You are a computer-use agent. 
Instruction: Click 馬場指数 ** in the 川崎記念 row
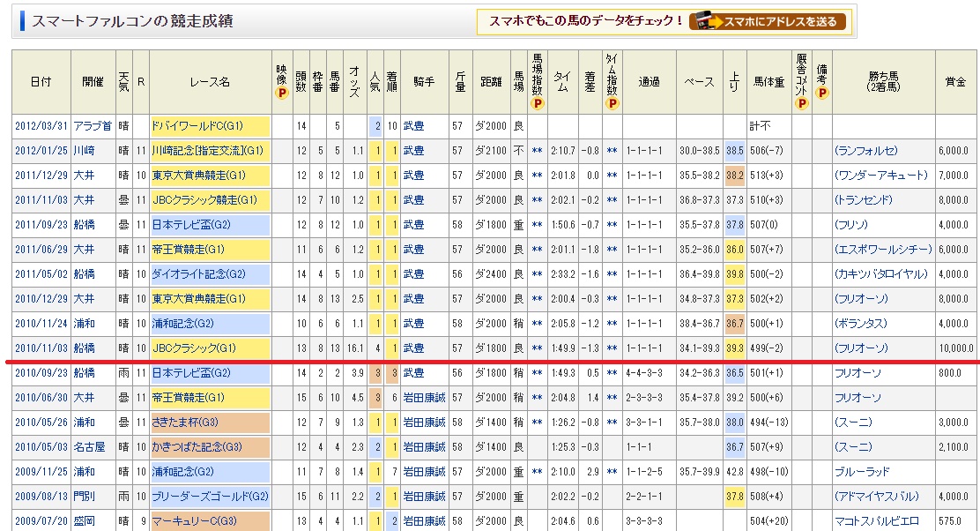point(537,151)
